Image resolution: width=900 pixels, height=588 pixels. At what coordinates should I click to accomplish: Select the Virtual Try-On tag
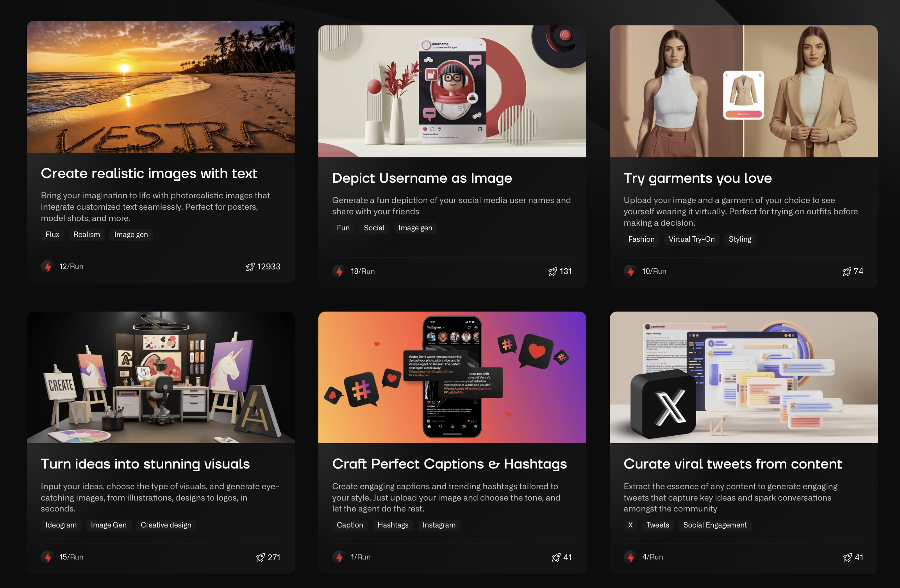691,239
